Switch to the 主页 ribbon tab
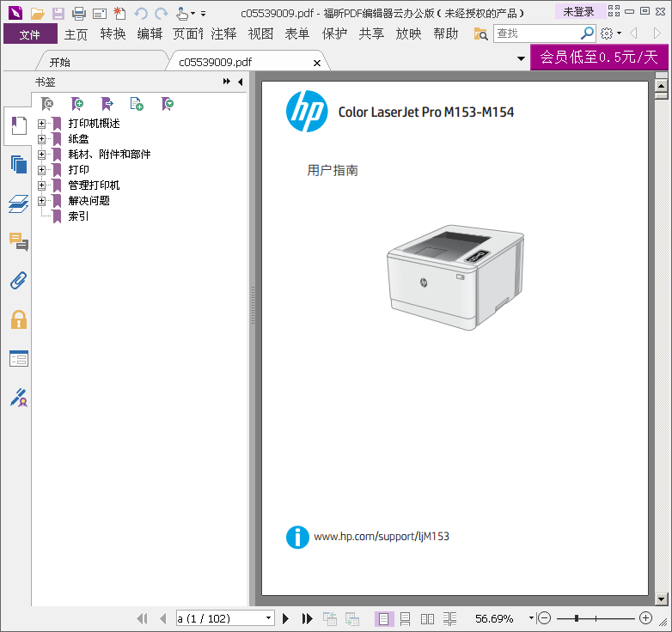This screenshot has width=672, height=632. pyautogui.click(x=76, y=33)
